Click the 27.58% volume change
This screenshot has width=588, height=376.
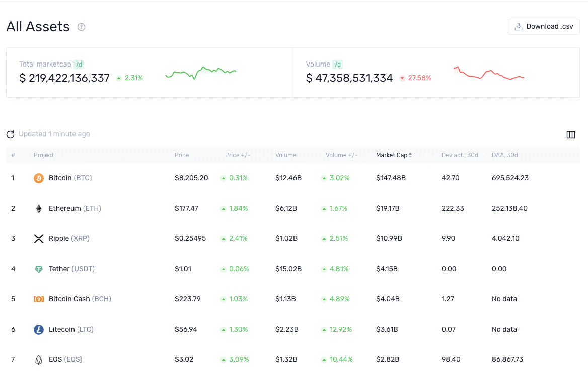click(x=415, y=78)
